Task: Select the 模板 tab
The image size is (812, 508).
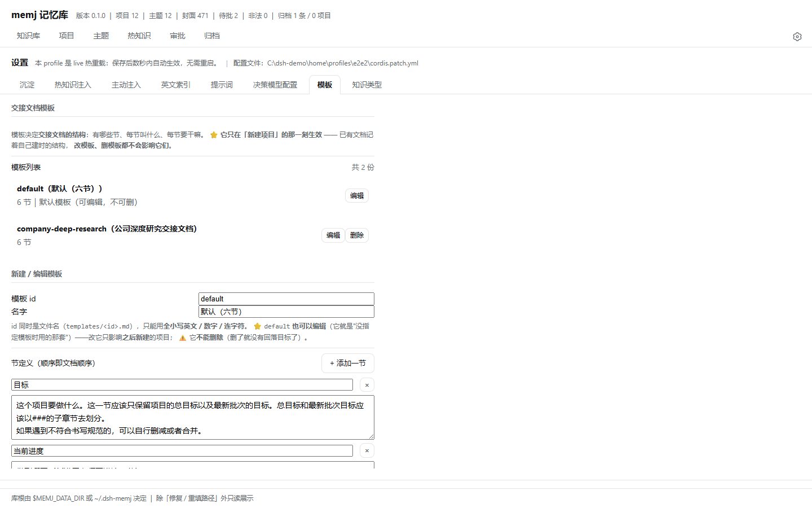Action: click(x=325, y=85)
